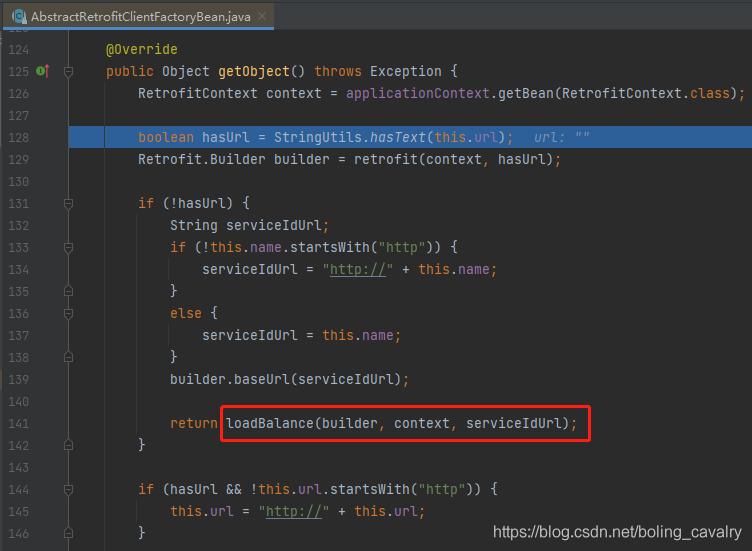
Task: Collapse the hasUrl && if block at line 144
Action: [69, 490]
